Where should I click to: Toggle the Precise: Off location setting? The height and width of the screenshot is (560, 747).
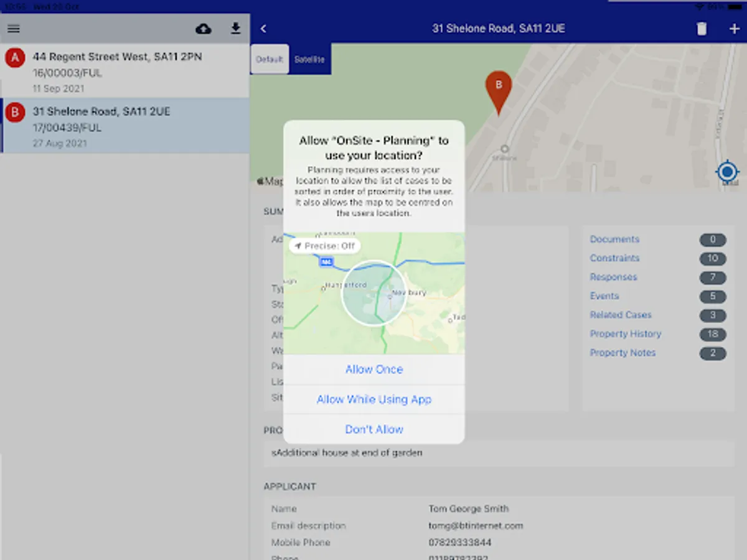tap(325, 246)
